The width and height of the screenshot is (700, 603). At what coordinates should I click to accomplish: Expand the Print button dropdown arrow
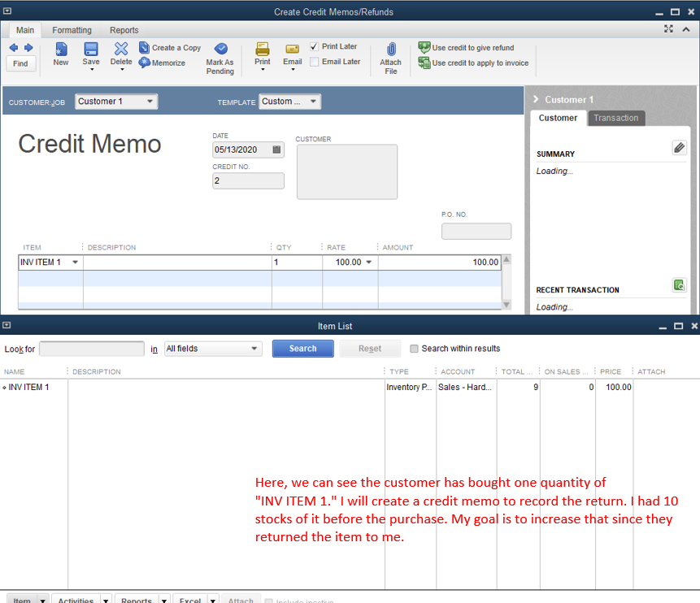click(263, 70)
